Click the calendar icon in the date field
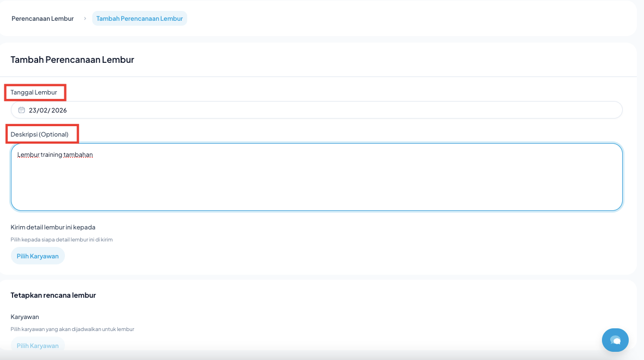The height and width of the screenshot is (360, 644). (21, 110)
